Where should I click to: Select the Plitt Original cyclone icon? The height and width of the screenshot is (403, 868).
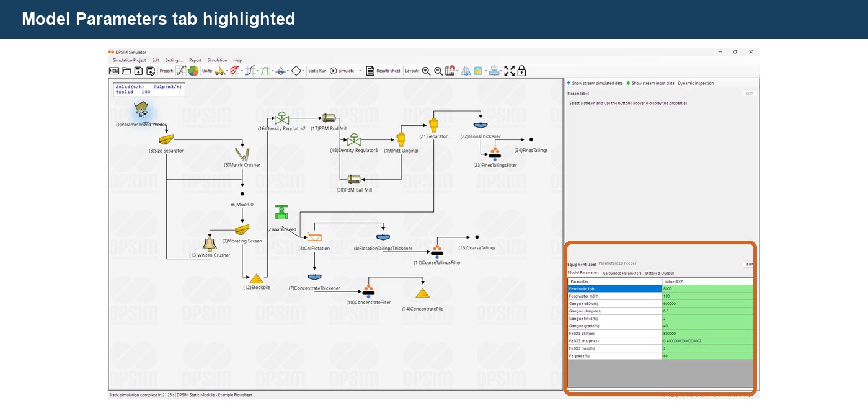coord(401,138)
